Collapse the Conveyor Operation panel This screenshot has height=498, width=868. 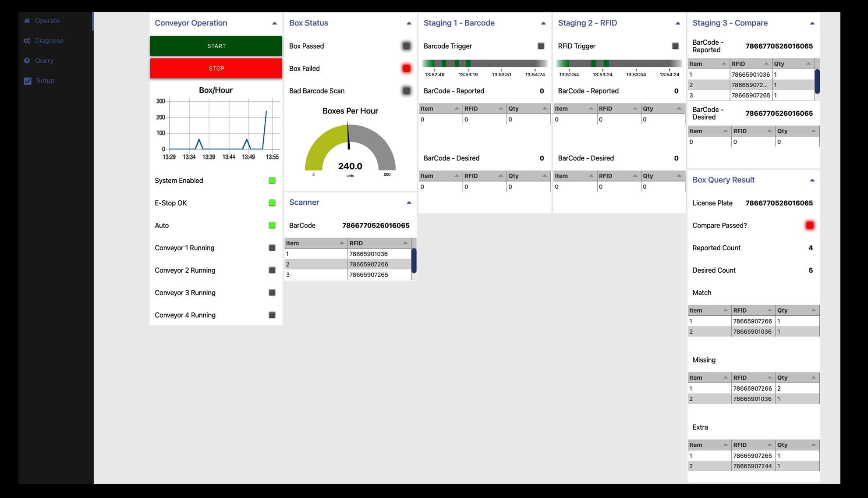(275, 23)
